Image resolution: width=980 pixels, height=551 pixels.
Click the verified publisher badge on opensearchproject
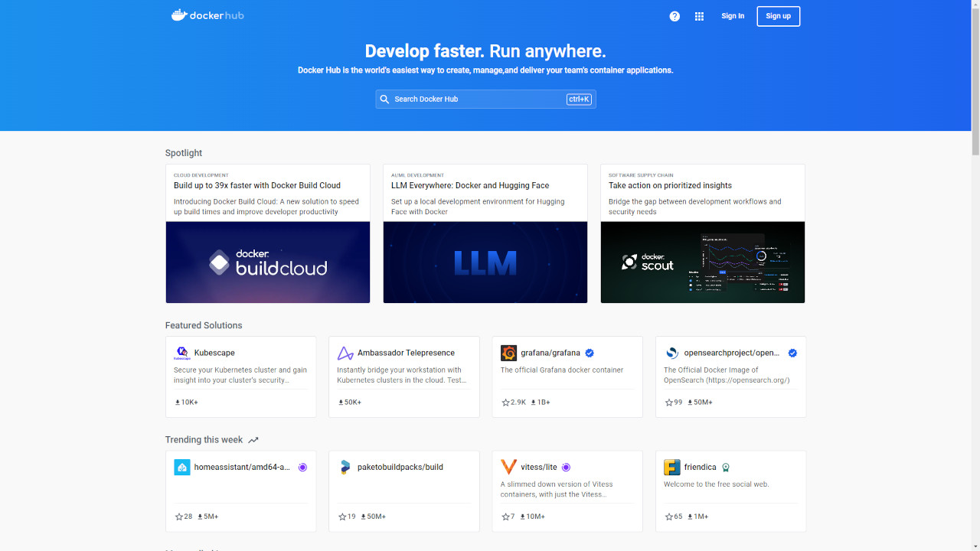pos(792,353)
